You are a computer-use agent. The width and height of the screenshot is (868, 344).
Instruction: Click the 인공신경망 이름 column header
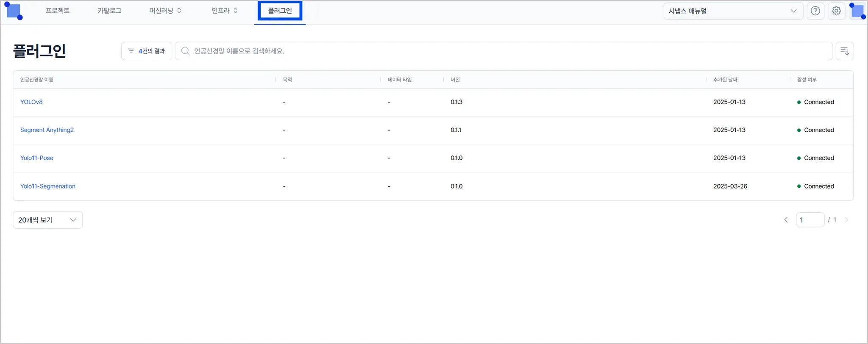pyautogui.click(x=37, y=80)
